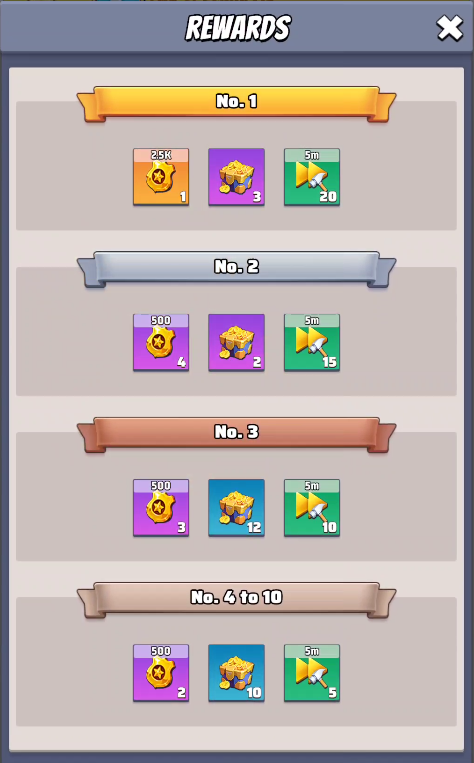474x763 pixels.
Task: Open the 5m speedup reward with quantity 20
Action: tap(312, 177)
